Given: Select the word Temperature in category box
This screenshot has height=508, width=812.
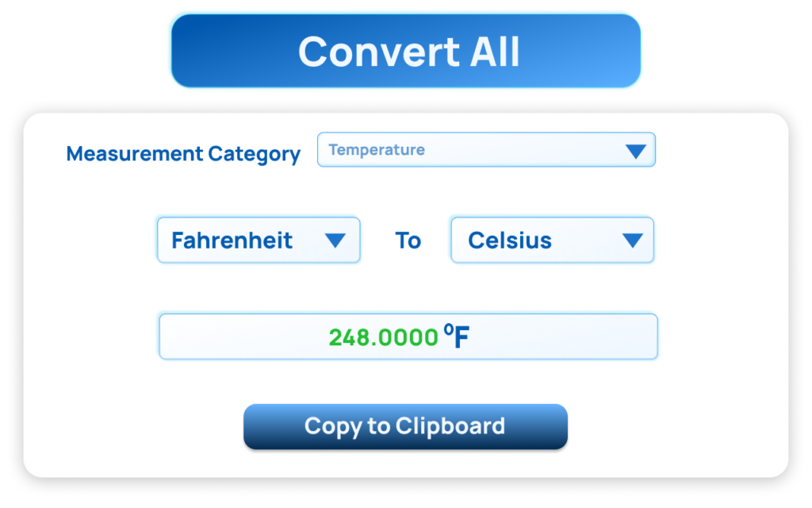Looking at the screenshot, I should click(377, 150).
